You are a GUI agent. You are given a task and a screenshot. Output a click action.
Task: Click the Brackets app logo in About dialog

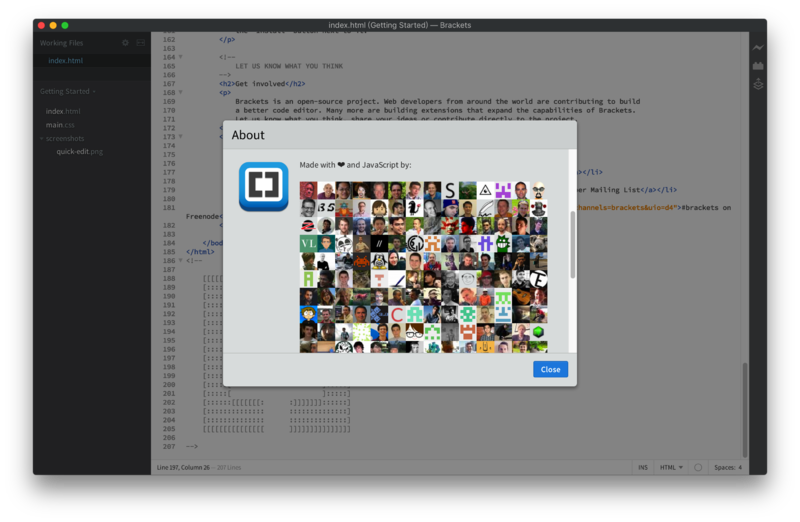(x=263, y=187)
